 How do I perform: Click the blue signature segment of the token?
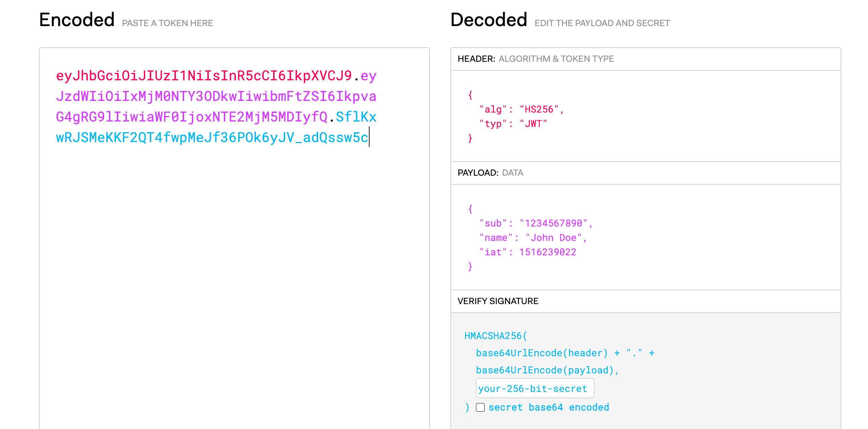[x=212, y=138]
